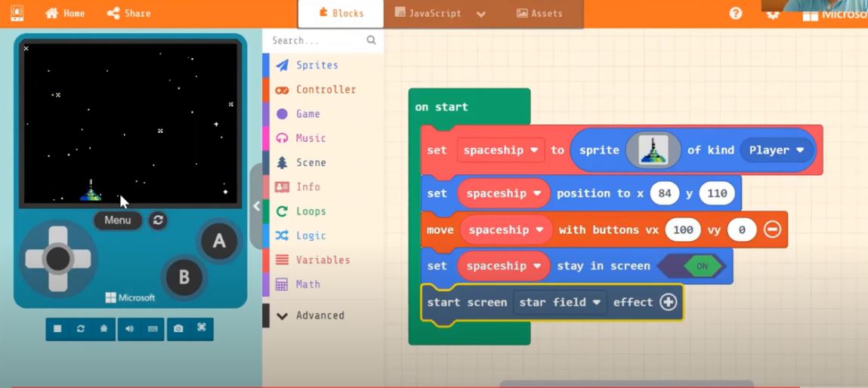Image resolution: width=868 pixels, height=388 pixels.
Task: Edit the y value 110
Action: (717, 193)
